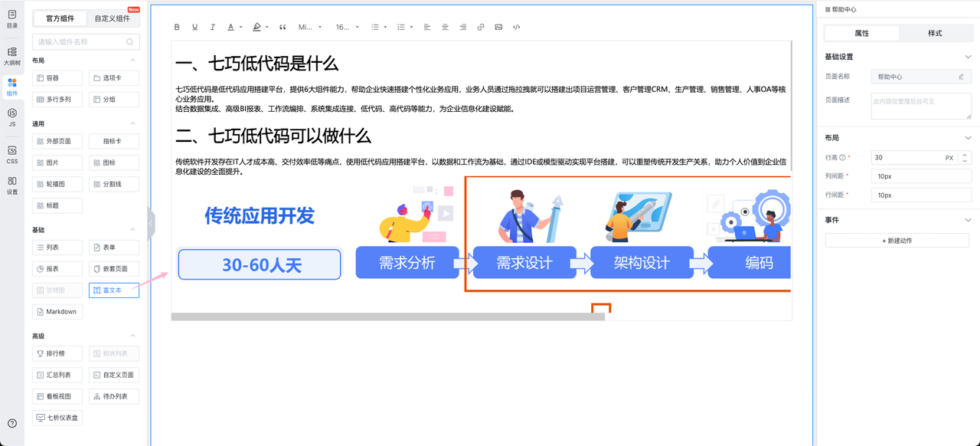Toggle bold formatting in the editor toolbar

pos(177,27)
